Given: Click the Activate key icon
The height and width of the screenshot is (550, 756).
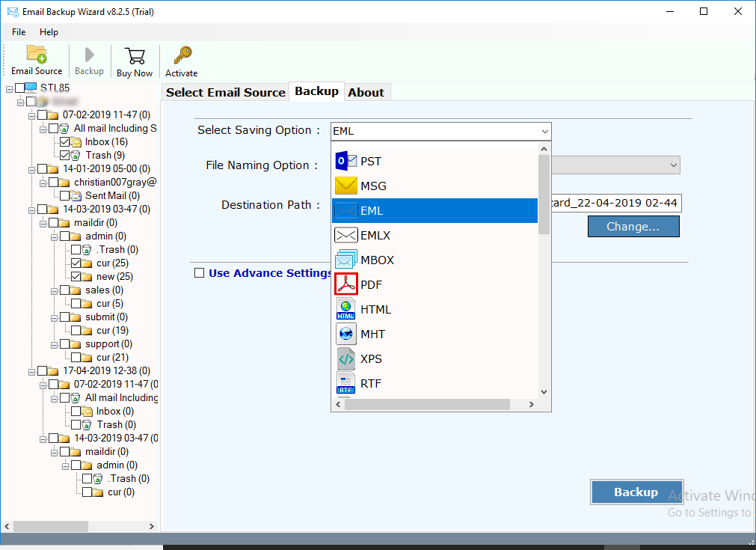Looking at the screenshot, I should point(182,55).
